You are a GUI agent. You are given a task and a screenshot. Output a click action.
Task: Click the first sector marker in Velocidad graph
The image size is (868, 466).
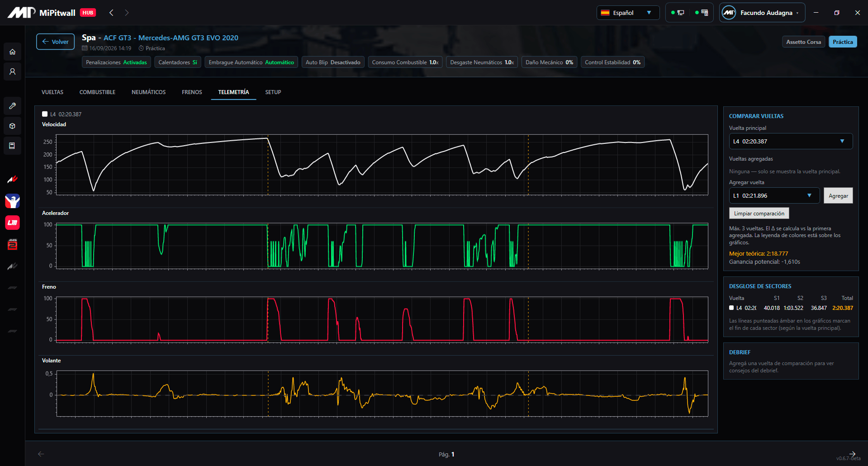268,165
